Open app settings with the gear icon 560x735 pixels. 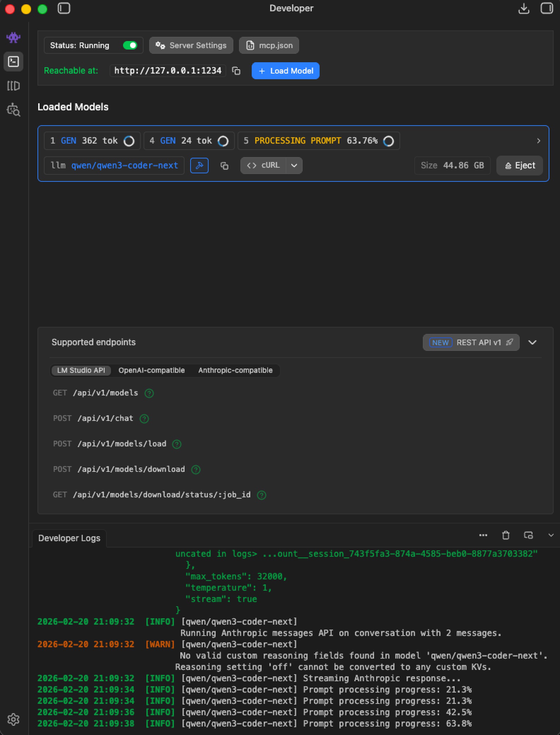[x=13, y=719]
